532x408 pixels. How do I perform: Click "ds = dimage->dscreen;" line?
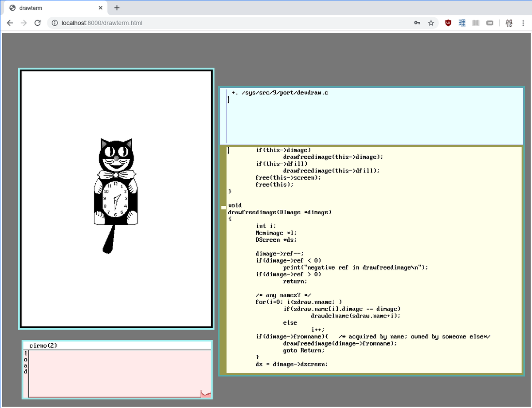[x=292, y=364]
